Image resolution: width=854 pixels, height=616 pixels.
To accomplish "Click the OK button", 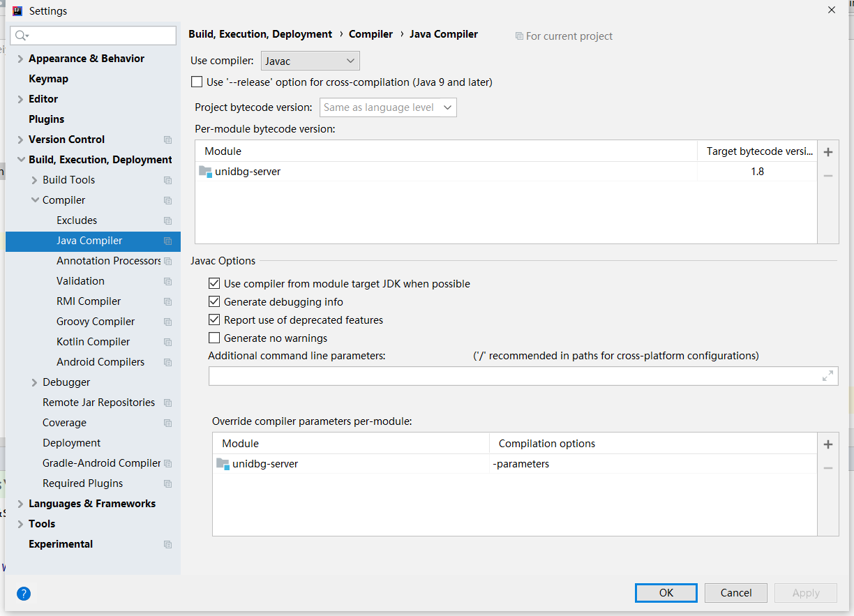I will [666, 593].
